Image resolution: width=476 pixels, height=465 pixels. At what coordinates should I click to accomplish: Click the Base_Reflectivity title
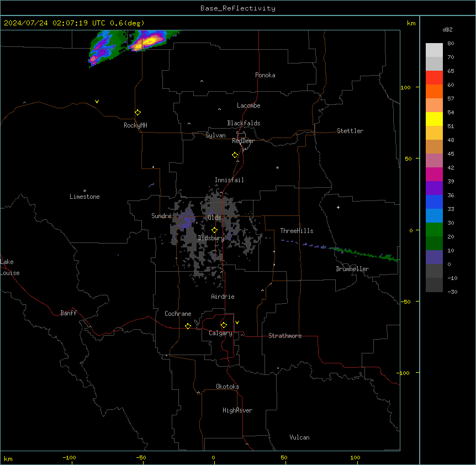tap(238, 8)
